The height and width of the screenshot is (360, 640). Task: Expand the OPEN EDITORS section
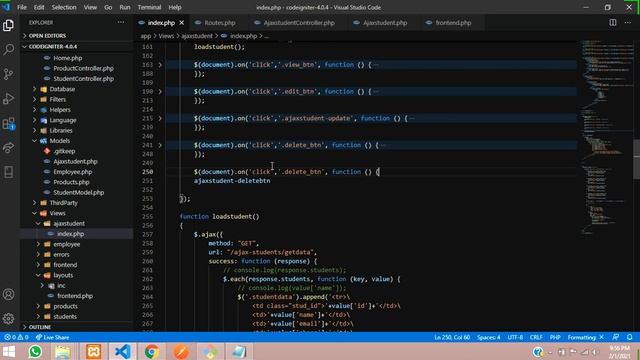click(x=77, y=36)
